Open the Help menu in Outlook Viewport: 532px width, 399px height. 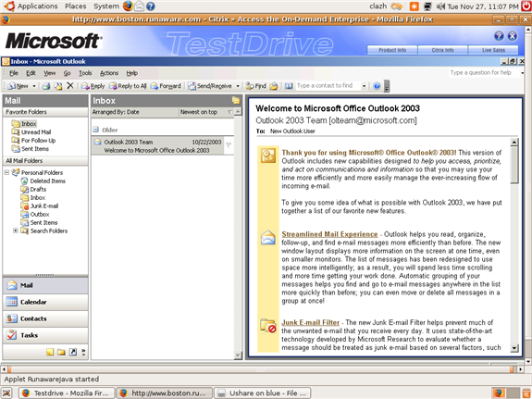(x=132, y=73)
